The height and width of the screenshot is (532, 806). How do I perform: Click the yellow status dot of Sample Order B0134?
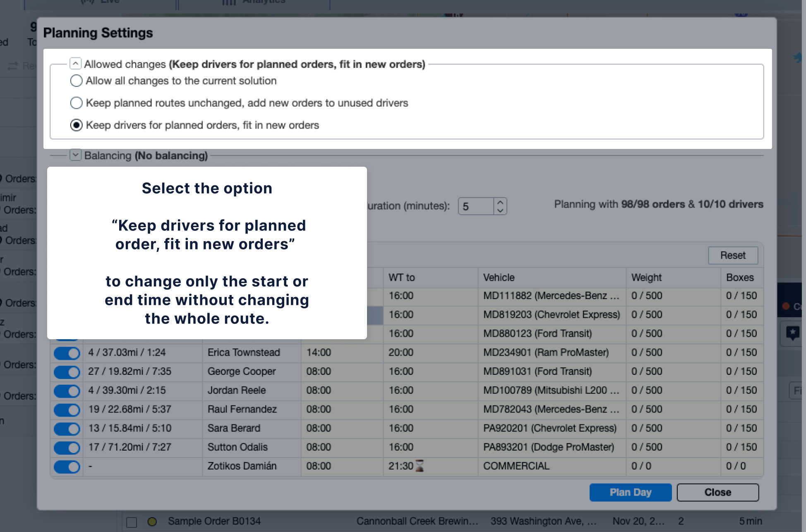152,521
